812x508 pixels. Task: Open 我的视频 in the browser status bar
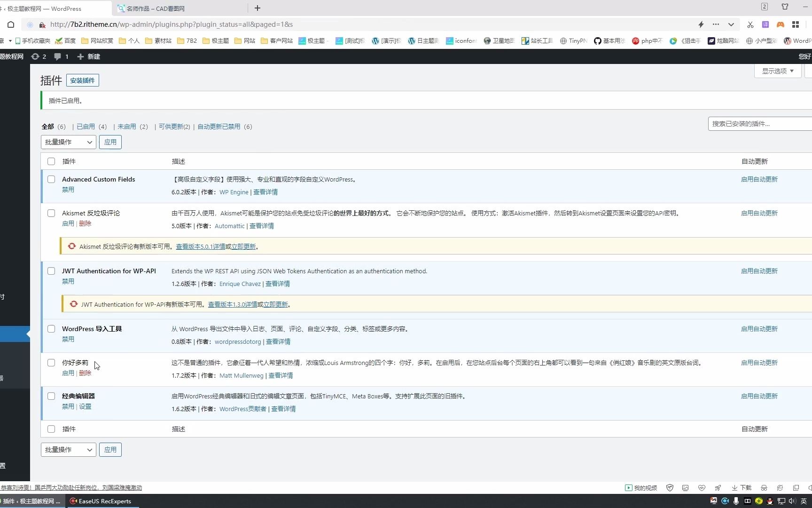[641, 488]
